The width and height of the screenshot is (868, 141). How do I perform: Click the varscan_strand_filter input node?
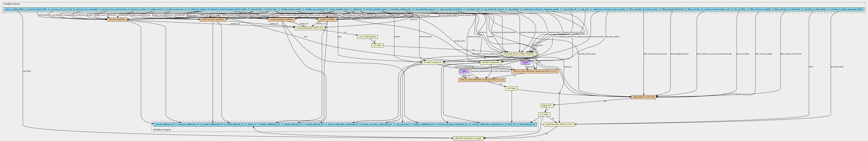click(37, 9)
